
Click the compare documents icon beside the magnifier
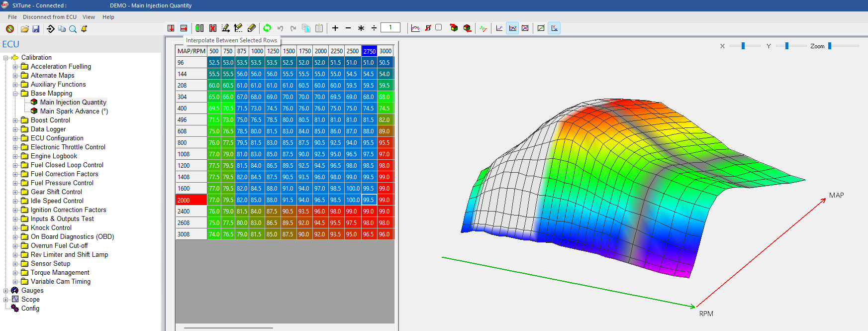click(62, 29)
